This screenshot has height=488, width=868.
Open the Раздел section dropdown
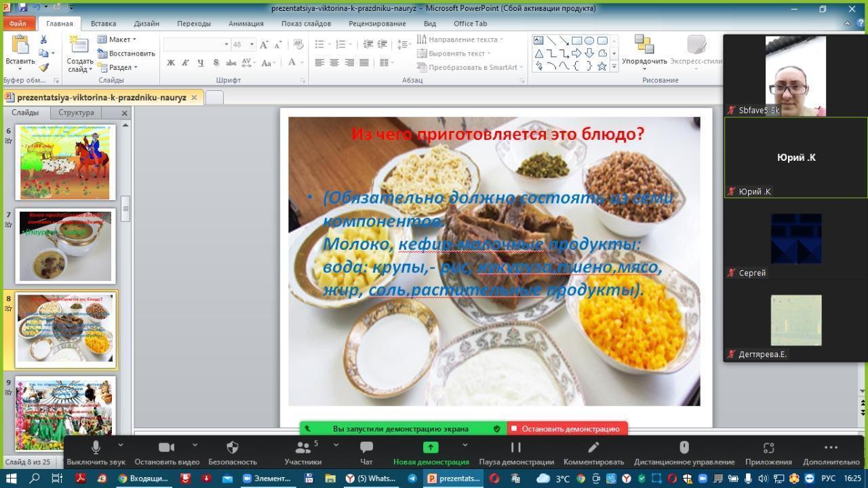pyautogui.click(x=120, y=67)
